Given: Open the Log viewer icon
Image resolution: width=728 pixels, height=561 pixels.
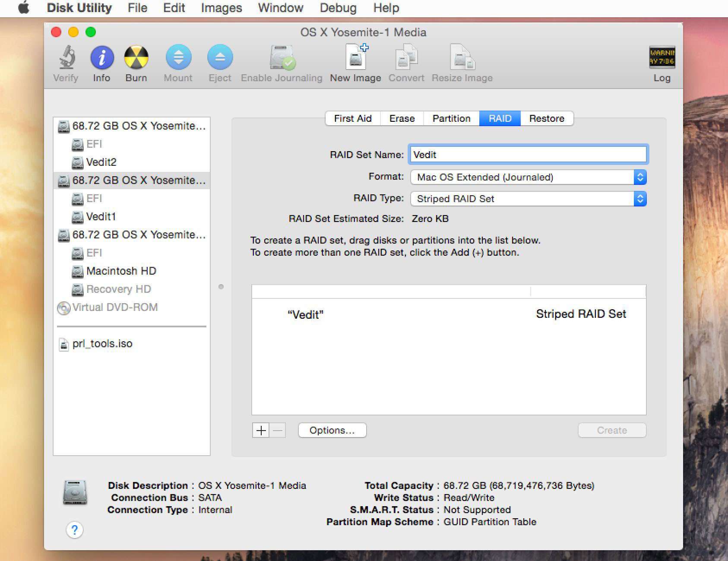Looking at the screenshot, I should tap(662, 57).
